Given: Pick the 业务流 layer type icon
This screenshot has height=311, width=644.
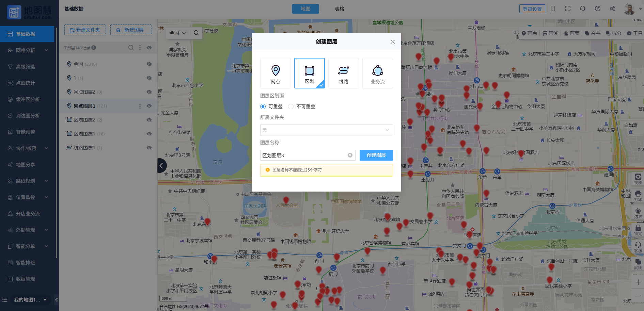Looking at the screenshot, I should pyautogui.click(x=377, y=73).
